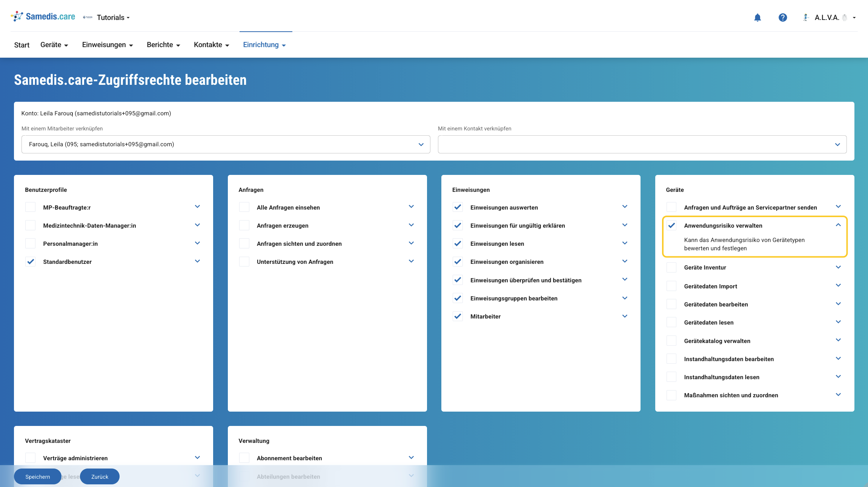
Task: Tick the Geräte Inventur checkbox
Action: (672, 267)
